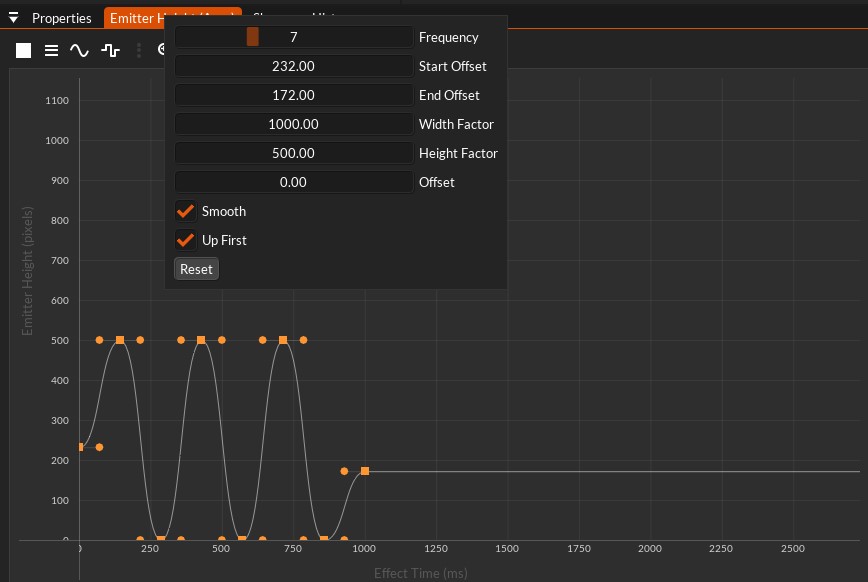Select the second trough keyframe at zero

242,539
